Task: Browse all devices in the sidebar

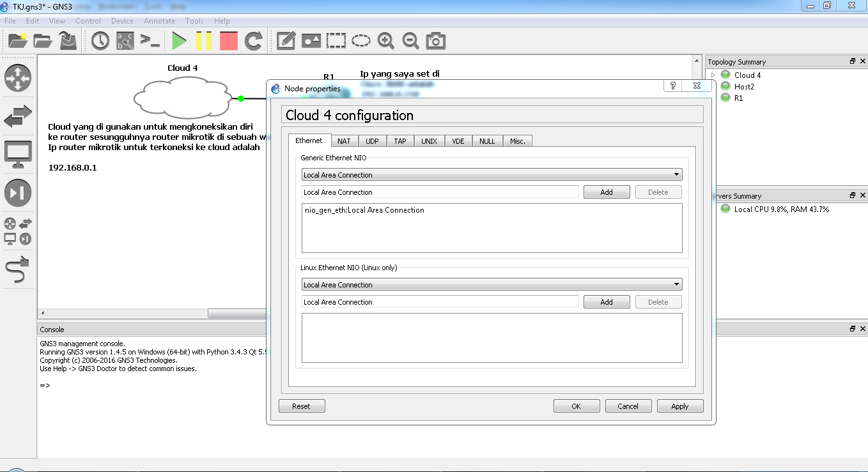Action: tap(18, 231)
